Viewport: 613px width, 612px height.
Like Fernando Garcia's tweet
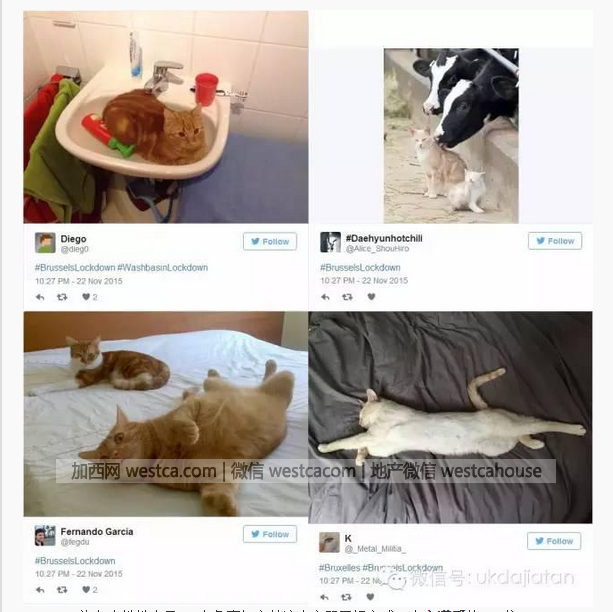click(86, 589)
